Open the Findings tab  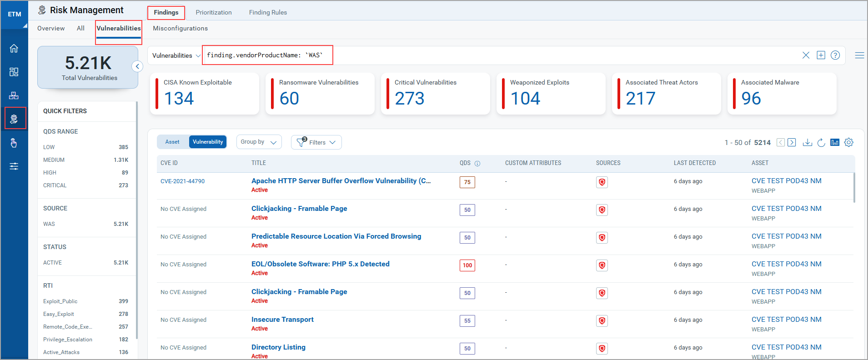(166, 12)
